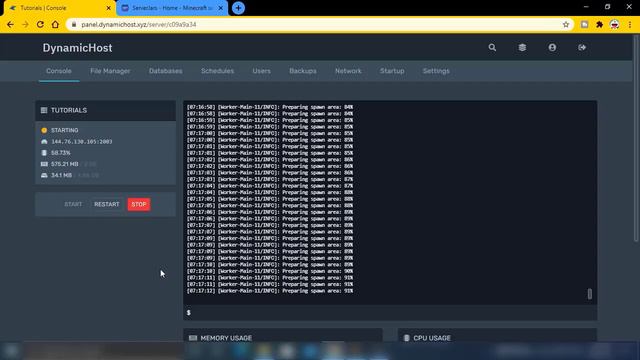Click the page vertical scrollbar
The image size is (640, 360).
click(636, 139)
